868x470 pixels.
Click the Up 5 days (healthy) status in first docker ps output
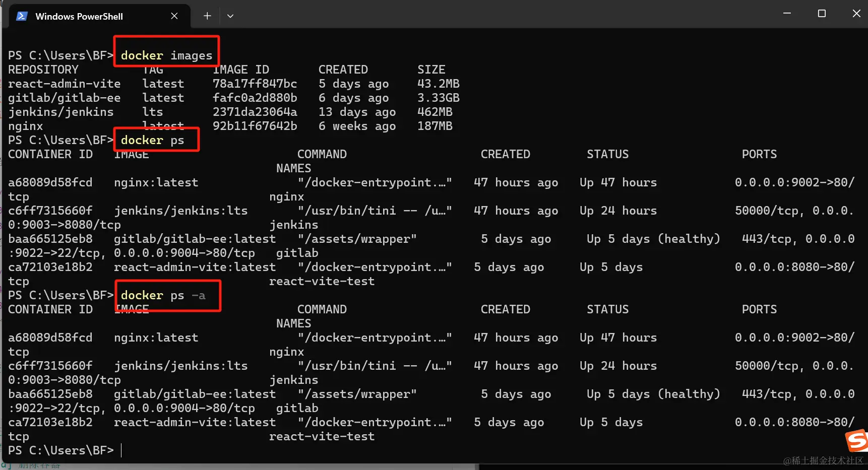click(653, 239)
